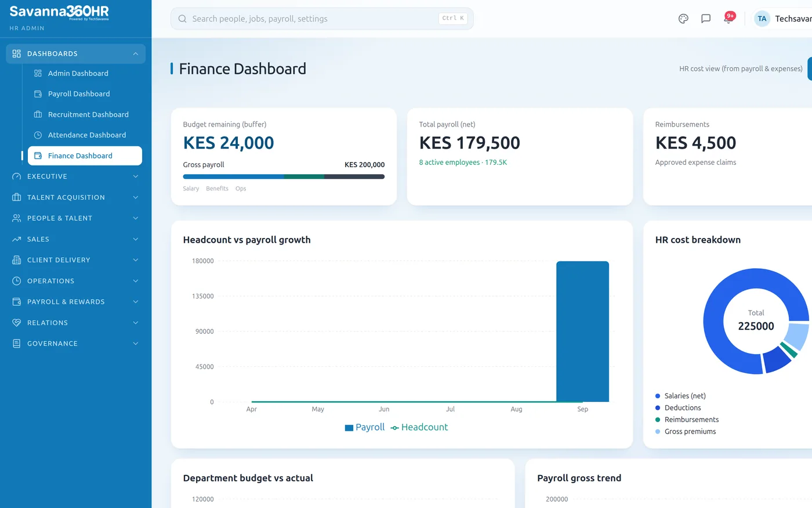
Task: Click Techsavanna account name
Action: (793, 19)
